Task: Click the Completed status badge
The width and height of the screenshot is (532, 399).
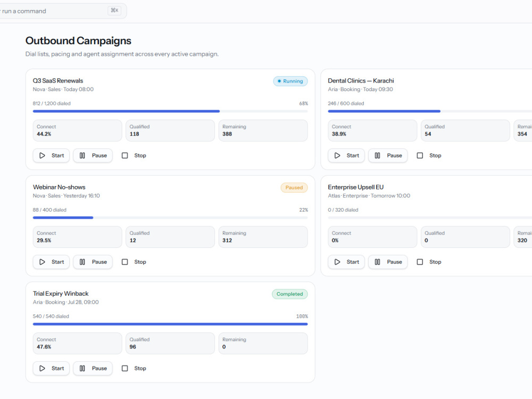Action: (x=290, y=294)
